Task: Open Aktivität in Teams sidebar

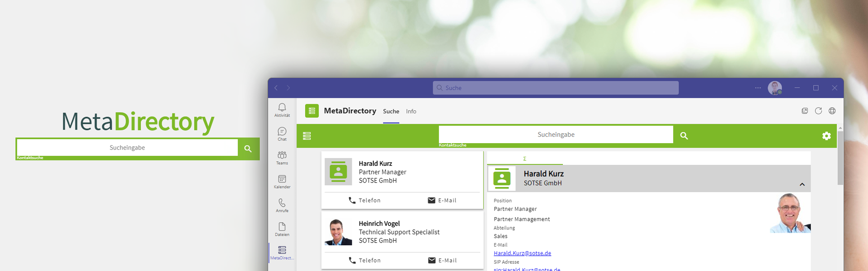Action: point(282,110)
